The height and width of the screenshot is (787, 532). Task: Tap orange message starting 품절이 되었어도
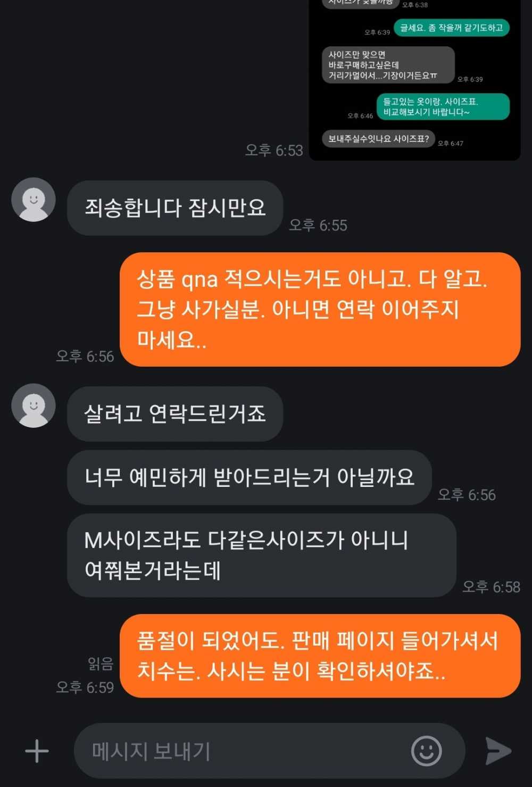pyautogui.click(x=320, y=656)
